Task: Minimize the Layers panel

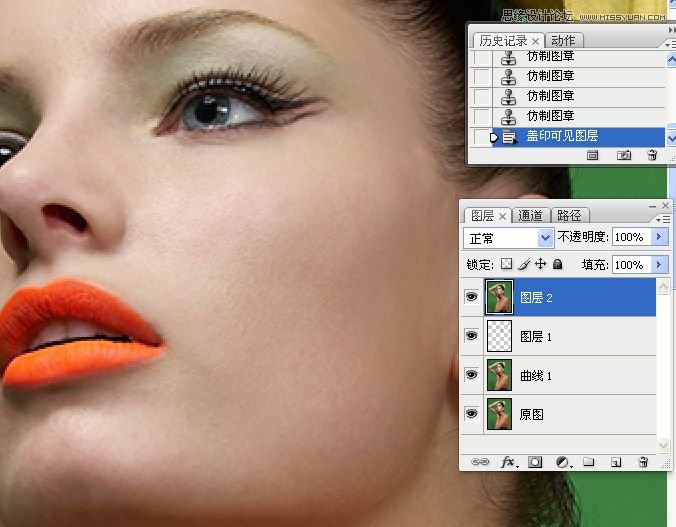Action: [x=652, y=206]
